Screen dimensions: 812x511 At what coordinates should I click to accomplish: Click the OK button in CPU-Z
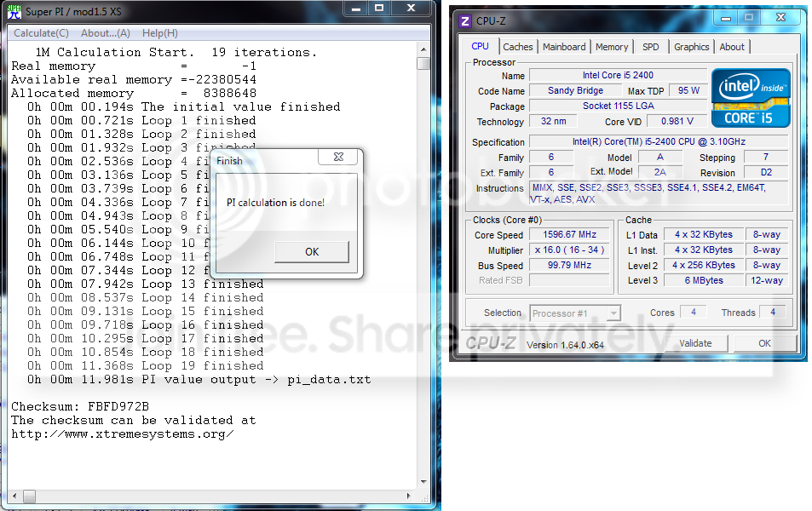point(764,343)
